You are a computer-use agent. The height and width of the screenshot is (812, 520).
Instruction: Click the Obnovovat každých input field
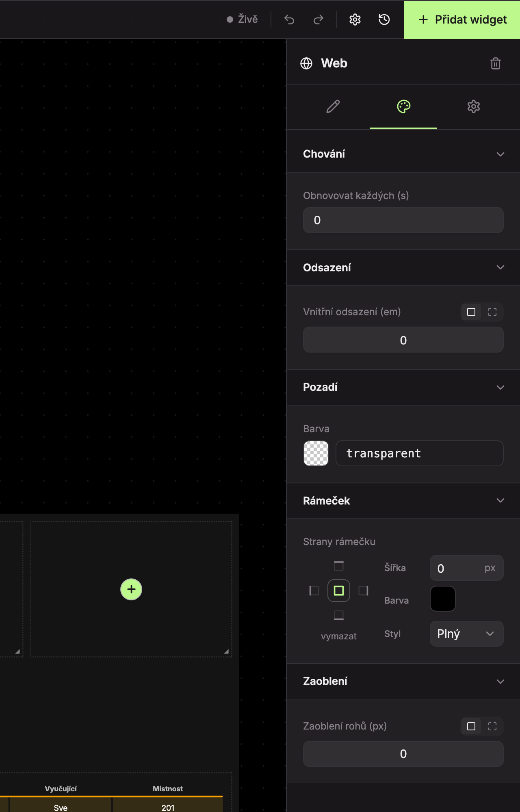[403, 220]
